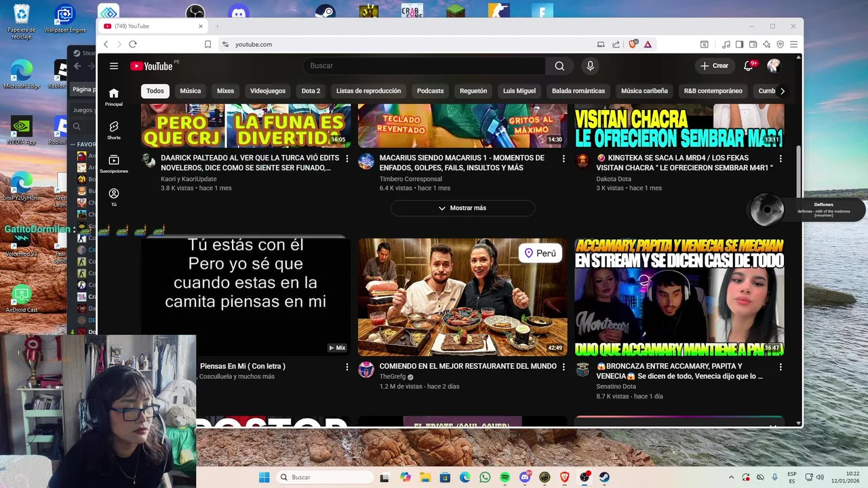
Task: Select the Podcasts filter chip
Action: 430,91
